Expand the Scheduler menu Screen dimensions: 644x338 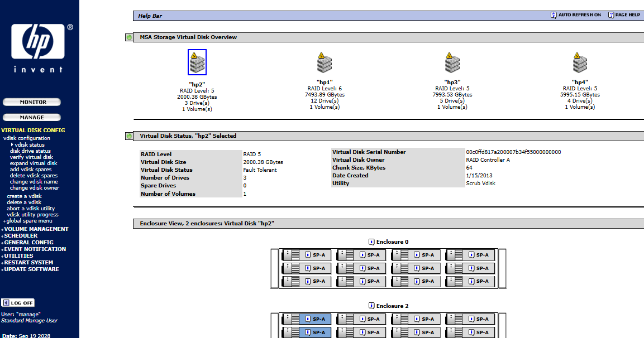tap(21, 236)
